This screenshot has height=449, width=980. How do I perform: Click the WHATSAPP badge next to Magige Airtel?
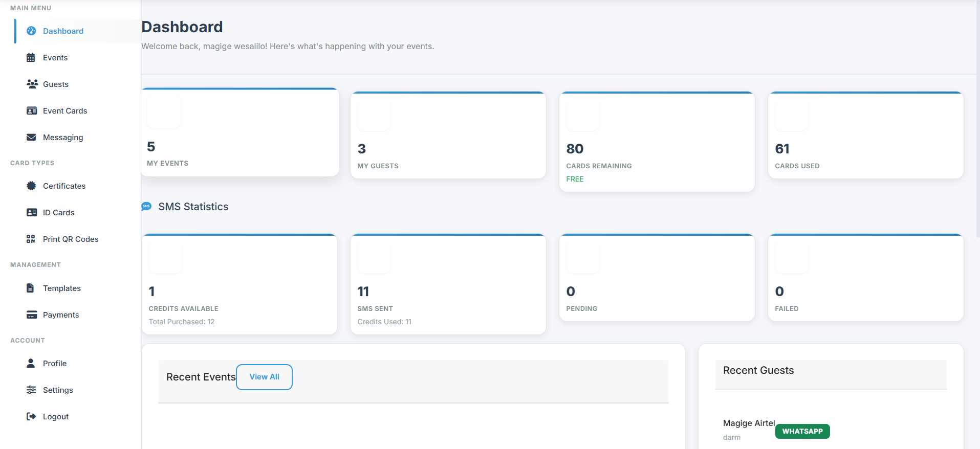pyautogui.click(x=802, y=431)
